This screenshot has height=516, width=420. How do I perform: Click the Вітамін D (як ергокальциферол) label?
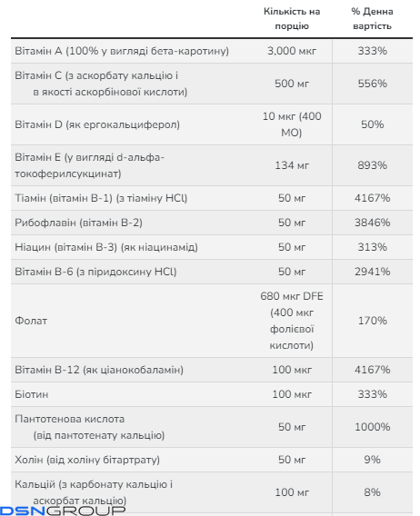[97, 124]
